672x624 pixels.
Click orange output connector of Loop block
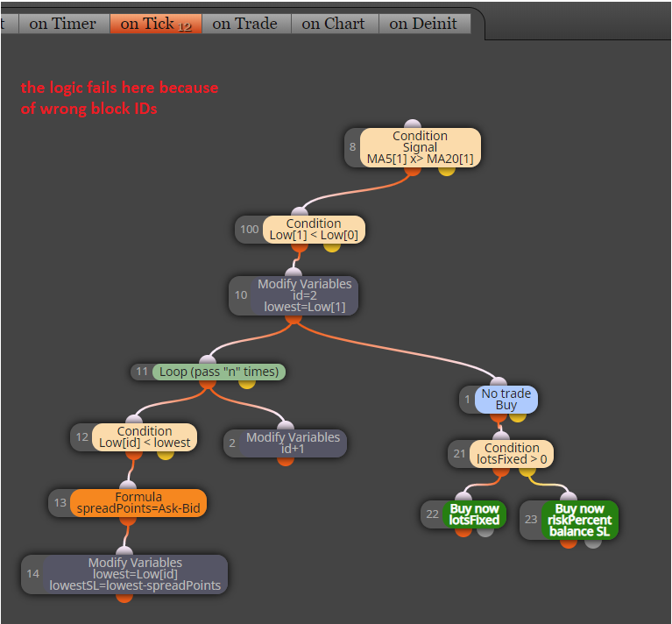tap(208, 384)
